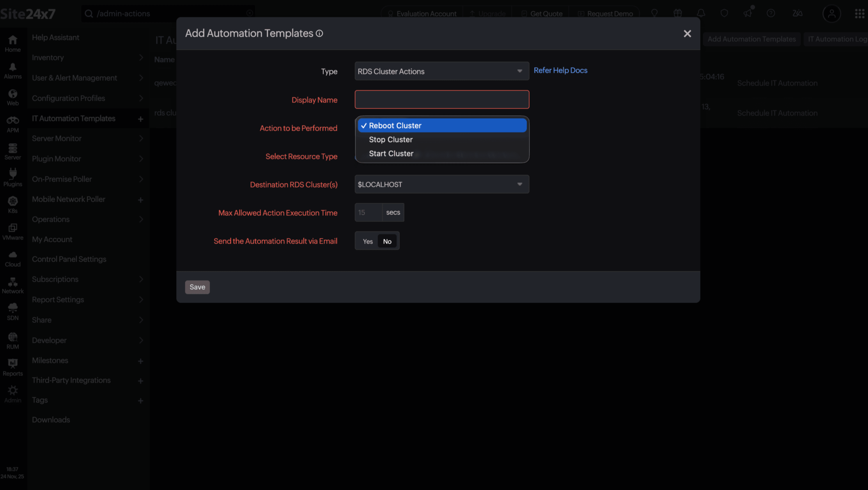Open the VMware icon in sidebar
The height and width of the screenshot is (490, 868).
(13, 232)
